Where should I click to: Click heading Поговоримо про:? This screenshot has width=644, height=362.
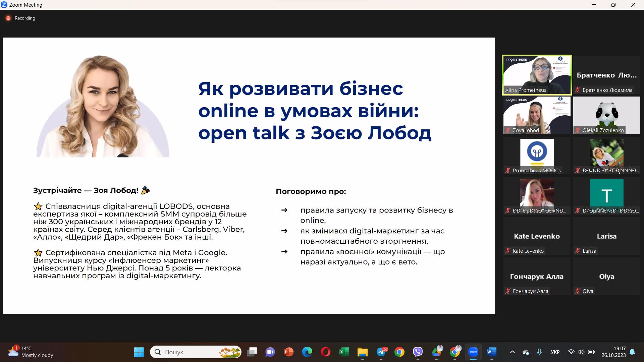coord(311,191)
